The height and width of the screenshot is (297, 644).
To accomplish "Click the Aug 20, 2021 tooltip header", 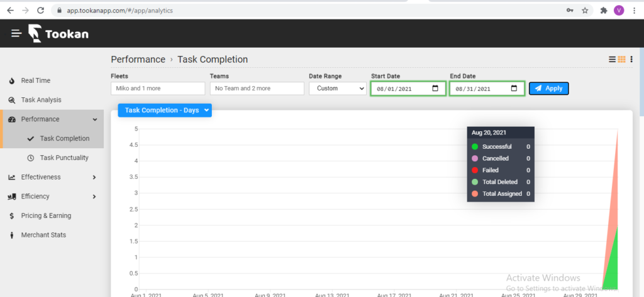I will 501,132.
